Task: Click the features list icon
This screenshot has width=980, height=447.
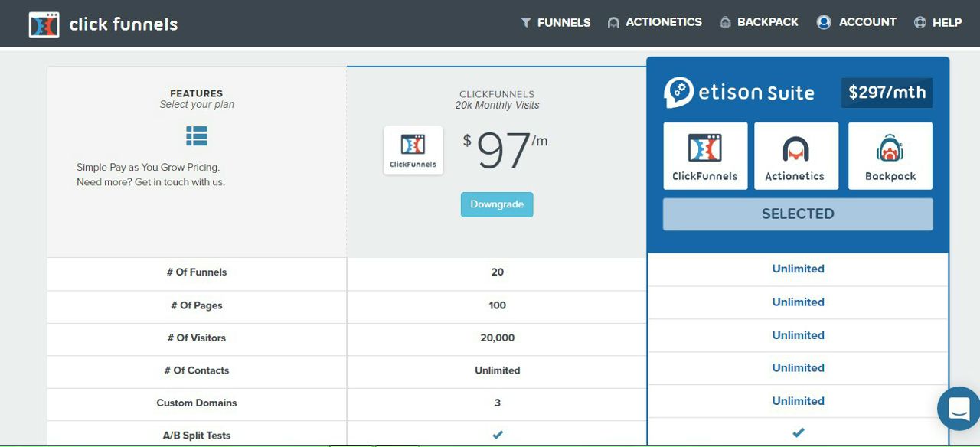Action: (x=197, y=136)
